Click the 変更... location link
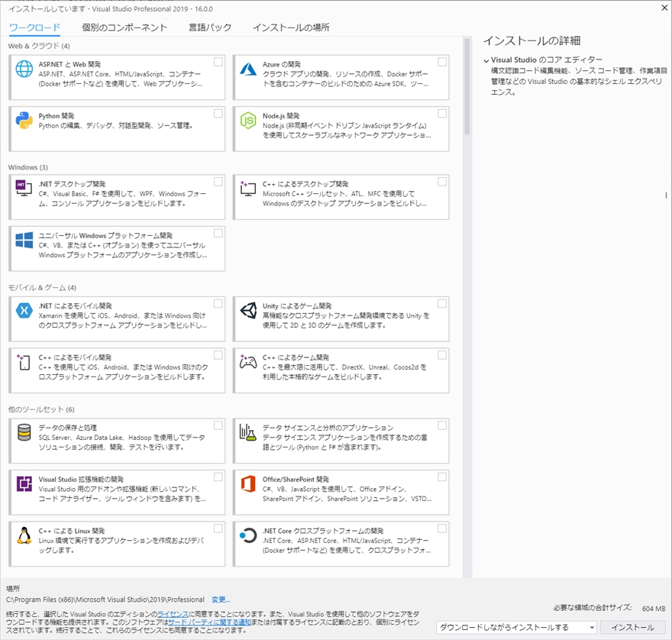The width and height of the screenshot is (672, 640). pos(221,600)
